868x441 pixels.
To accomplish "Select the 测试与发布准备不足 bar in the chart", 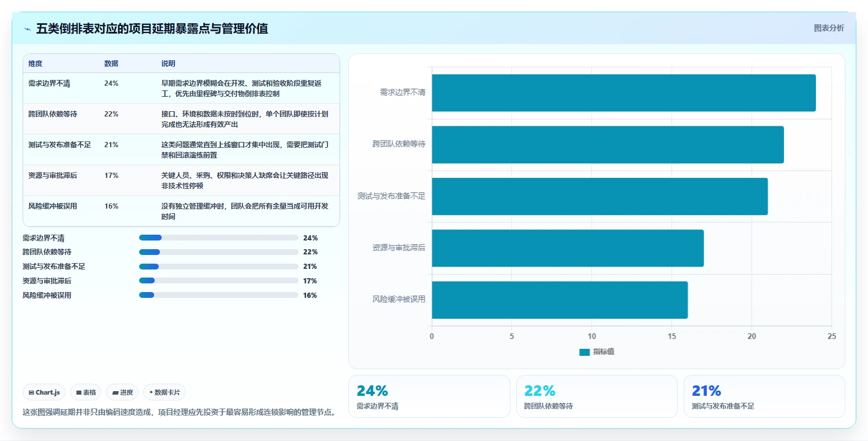I will 600,196.
